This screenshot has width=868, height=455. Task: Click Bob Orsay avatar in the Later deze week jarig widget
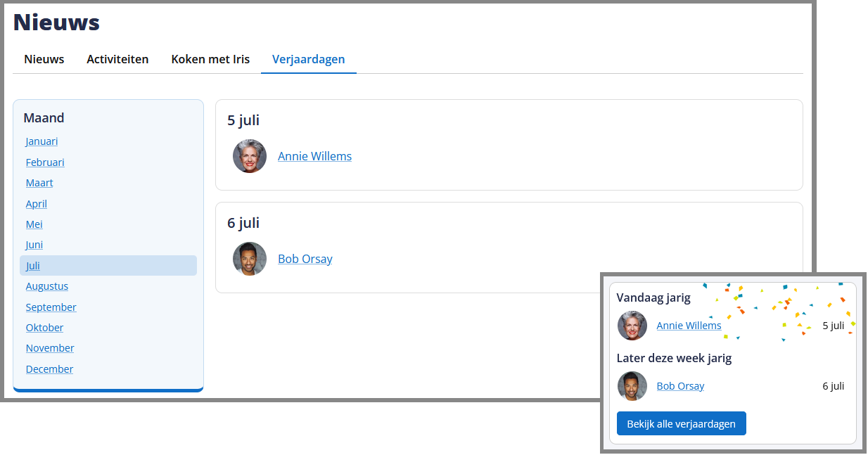[632, 386]
